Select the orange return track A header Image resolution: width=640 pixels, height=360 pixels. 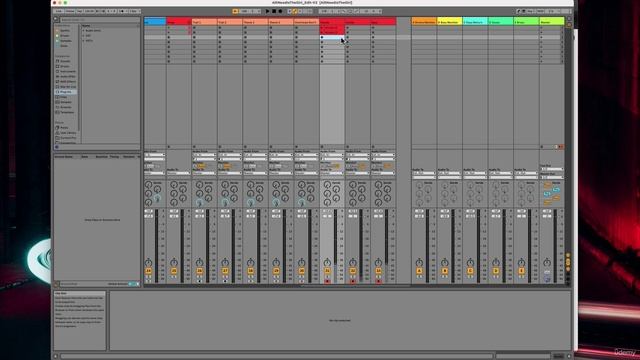[x=424, y=21]
